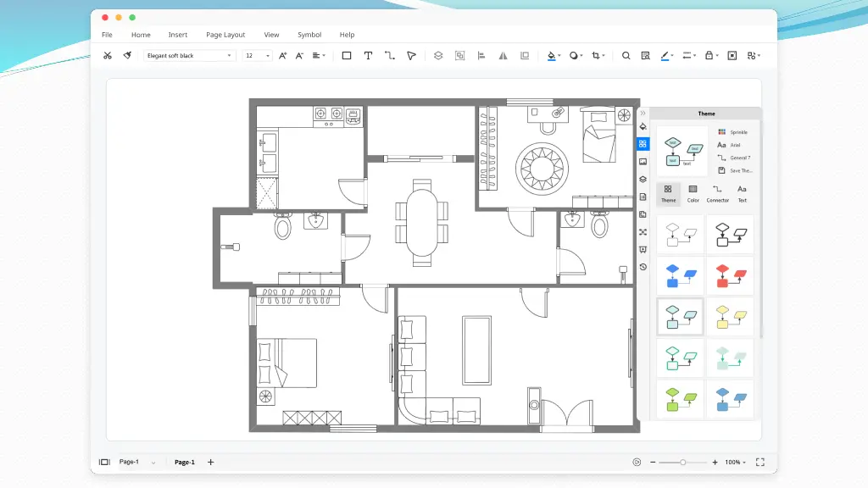Enter fullscreen mode from status bar
868x488 pixels.
pyautogui.click(x=759, y=462)
